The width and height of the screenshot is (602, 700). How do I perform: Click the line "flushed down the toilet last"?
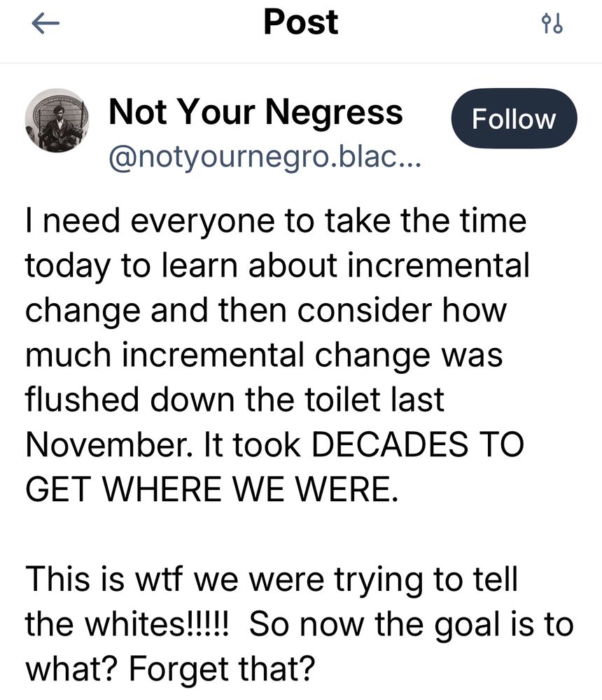(234, 400)
